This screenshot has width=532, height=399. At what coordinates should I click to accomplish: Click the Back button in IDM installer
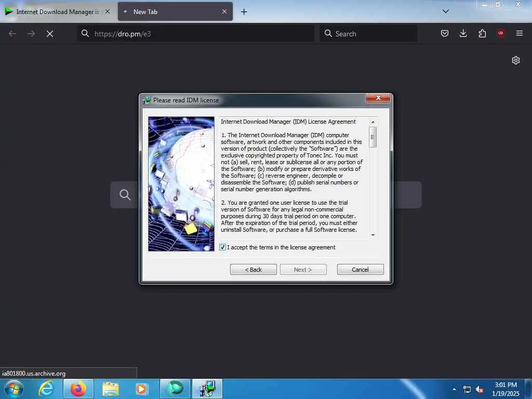tap(254, 270)
